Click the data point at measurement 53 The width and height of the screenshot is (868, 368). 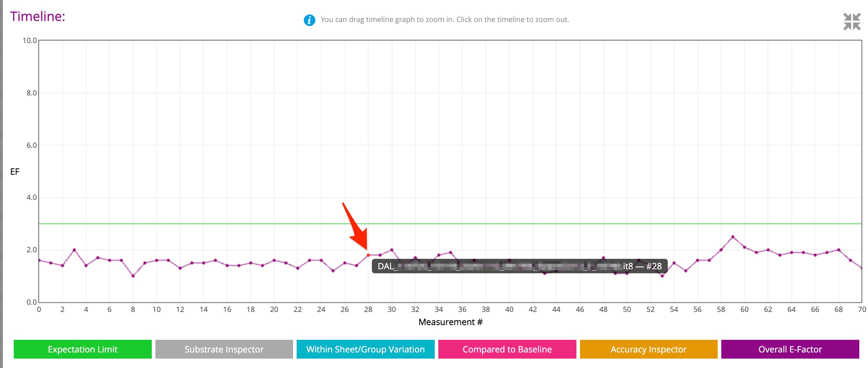[x=662, y=276]
